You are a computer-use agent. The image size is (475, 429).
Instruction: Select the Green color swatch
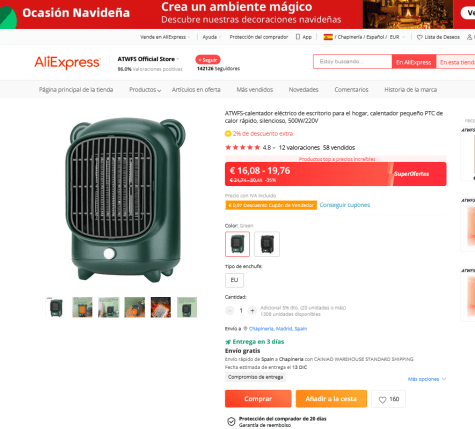(x=237, y=244)
